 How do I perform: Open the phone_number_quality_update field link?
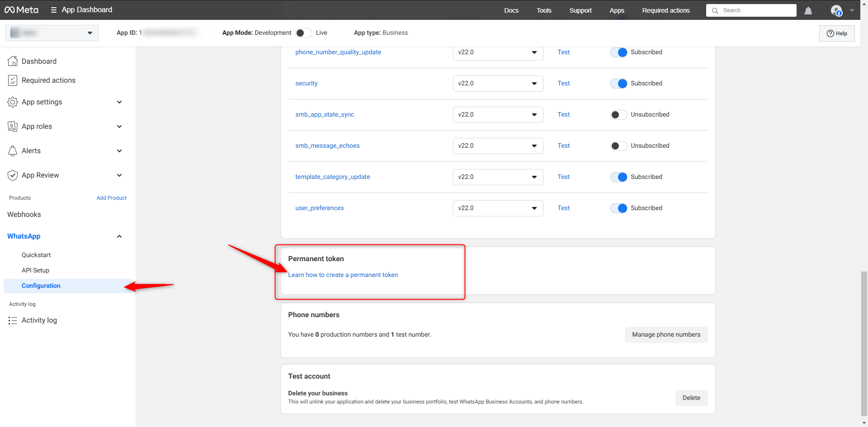click(338, 52)
